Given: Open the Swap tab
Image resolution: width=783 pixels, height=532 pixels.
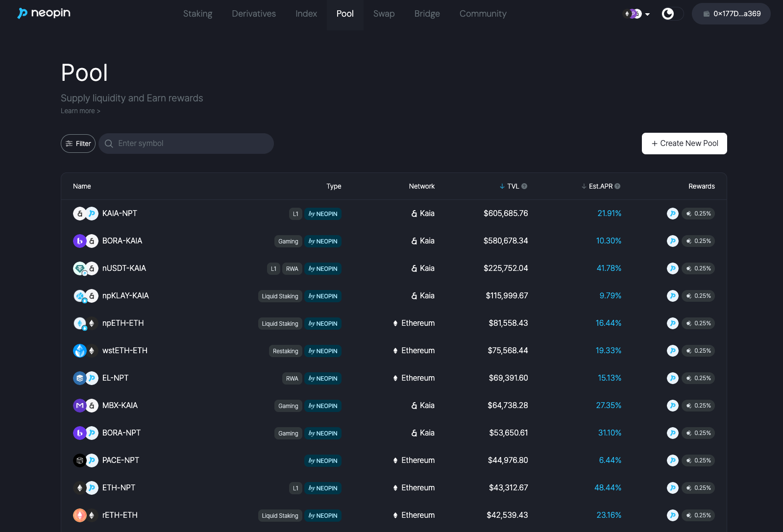Looking at the screenshot, I should tap(384, 14).
